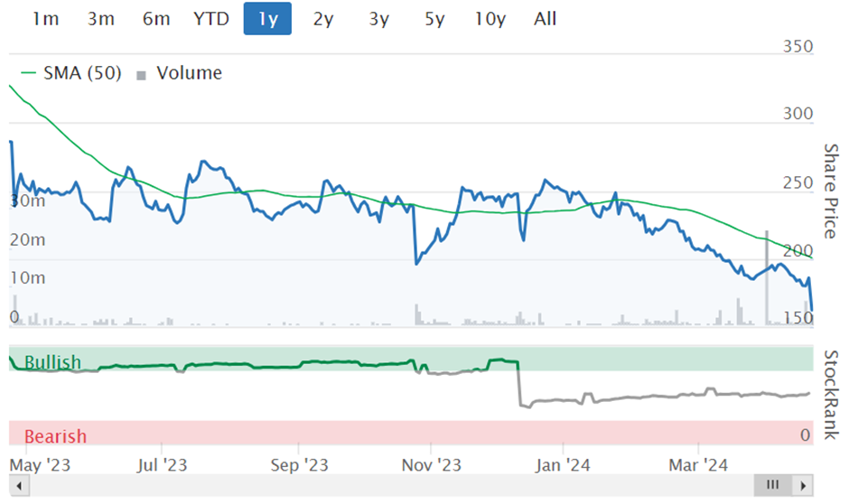Select the 10y time range
This screenshot has height=504, width=849.
pyautogui.click(x=490, y=19)
